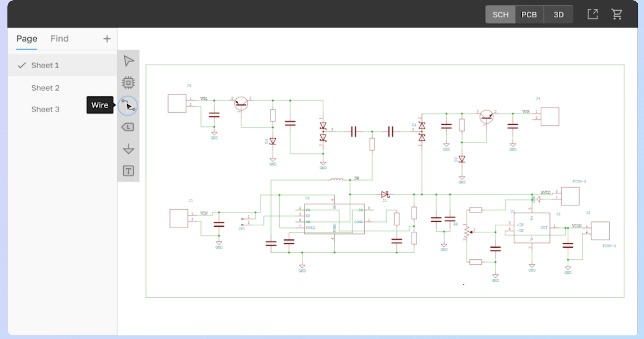The image size is (644, 339).
Task: Switch to SCH schematic view
Action: (500, 14)
